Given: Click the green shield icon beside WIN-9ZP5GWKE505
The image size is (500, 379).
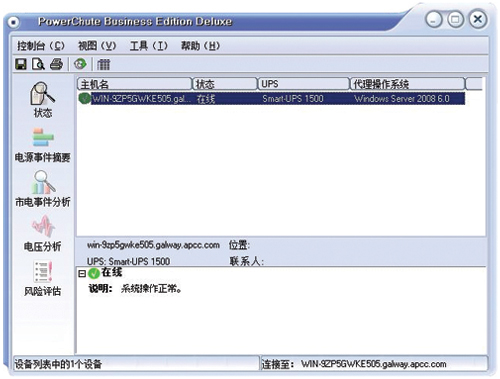Looking at the screenshot, I should [84, 98].
